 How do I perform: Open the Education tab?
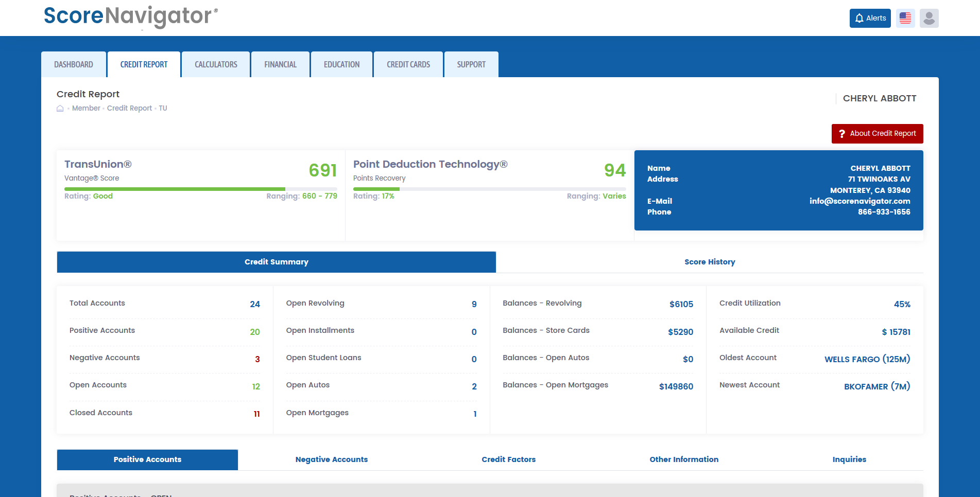coord(341,64)
